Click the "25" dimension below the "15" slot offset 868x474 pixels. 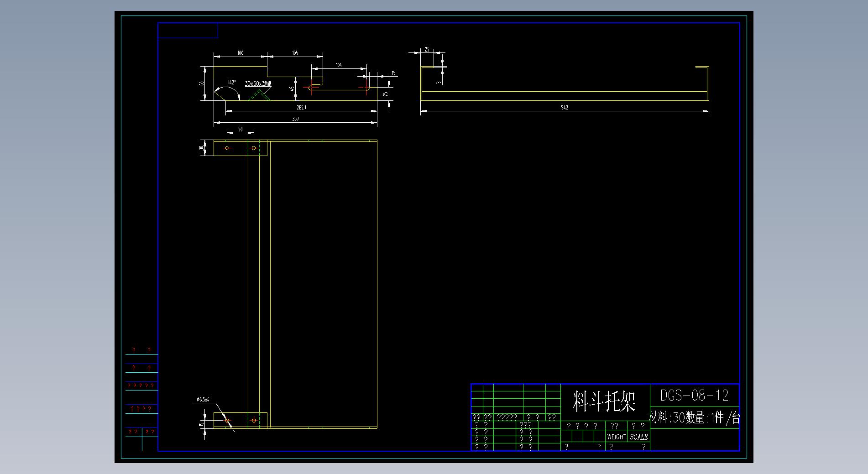point(385,94)
